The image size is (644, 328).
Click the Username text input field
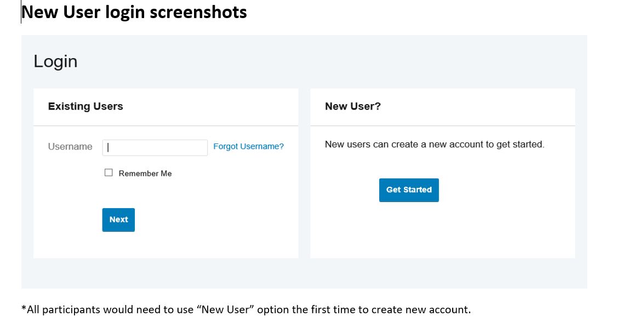click(155, 147)
